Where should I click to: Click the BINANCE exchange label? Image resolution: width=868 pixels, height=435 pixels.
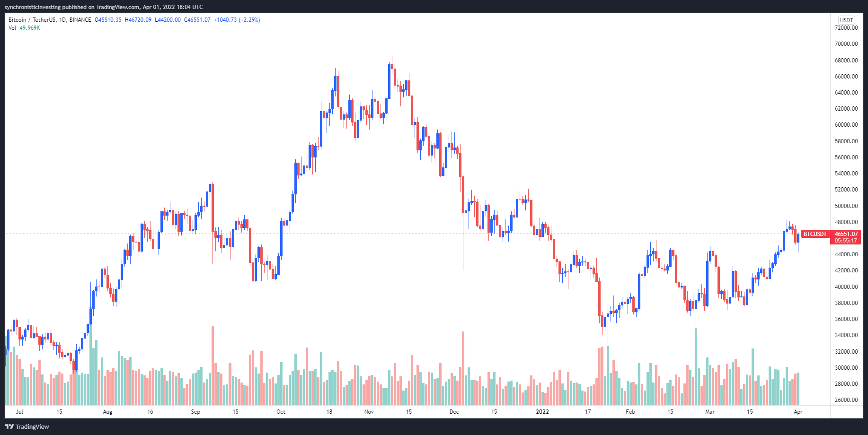click(x=80, y=20)
